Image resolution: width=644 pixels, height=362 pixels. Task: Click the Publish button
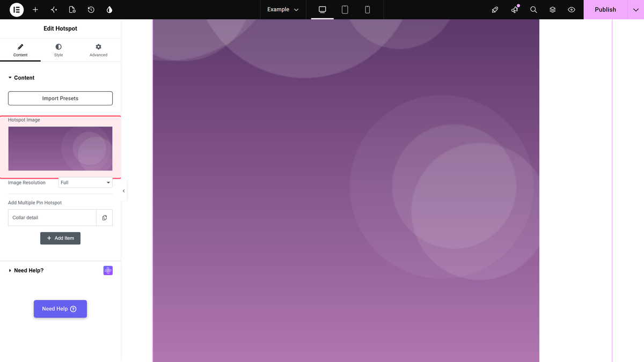605,10
